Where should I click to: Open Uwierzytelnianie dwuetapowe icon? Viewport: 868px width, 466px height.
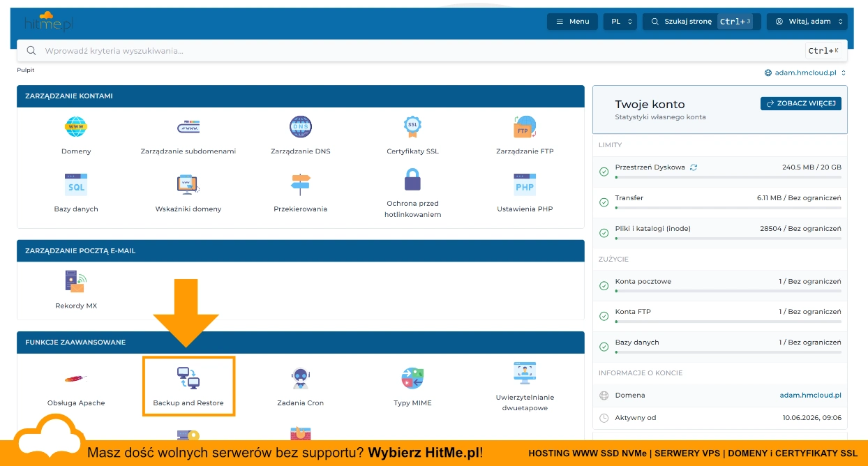pos(525,373)
